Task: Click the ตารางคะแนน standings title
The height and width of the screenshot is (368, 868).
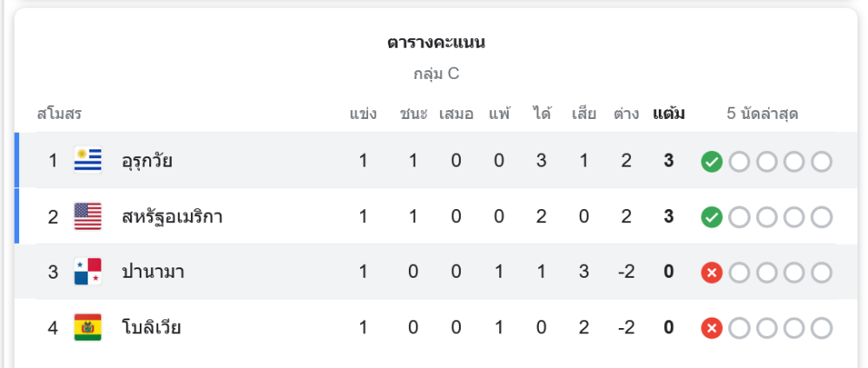Action: [436, 43]
